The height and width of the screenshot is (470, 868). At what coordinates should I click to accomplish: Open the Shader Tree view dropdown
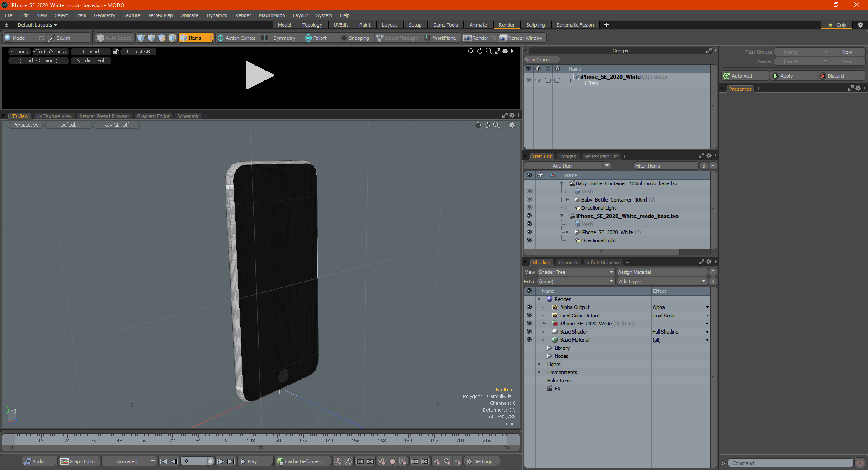pyautogui.click(x=576, y=272)
